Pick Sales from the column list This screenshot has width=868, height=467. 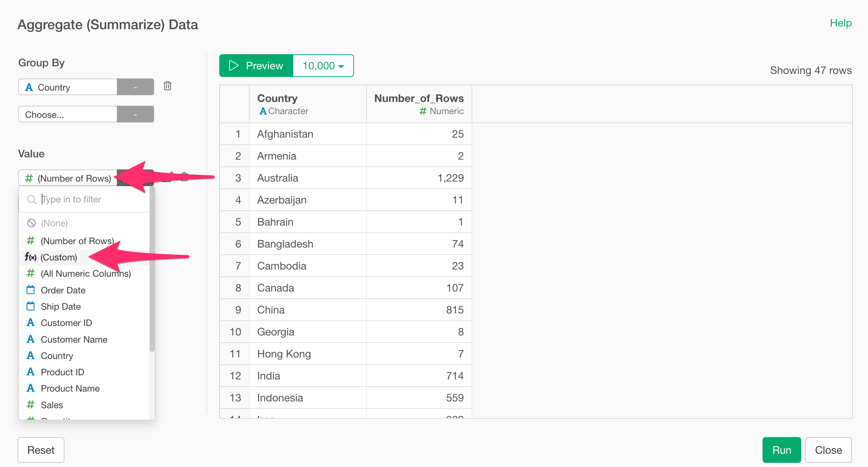point(52,405)
